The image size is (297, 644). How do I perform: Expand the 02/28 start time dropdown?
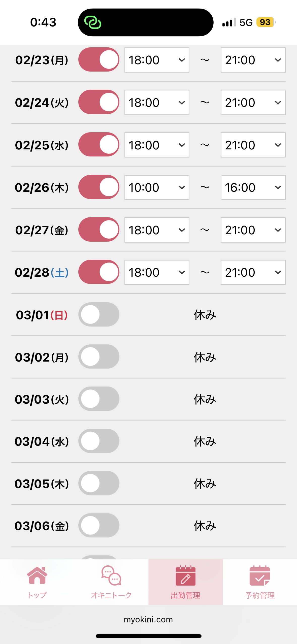(x=157, y=272)
